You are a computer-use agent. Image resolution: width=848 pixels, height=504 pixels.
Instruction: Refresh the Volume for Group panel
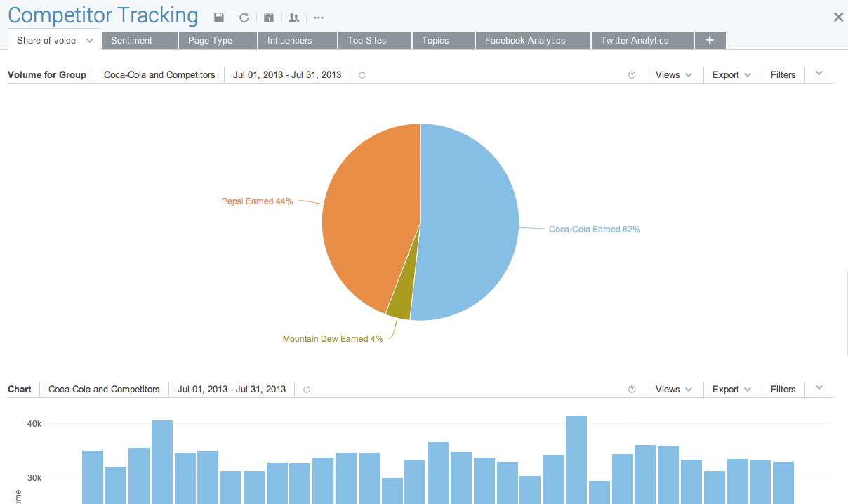[x=362, y=75]
